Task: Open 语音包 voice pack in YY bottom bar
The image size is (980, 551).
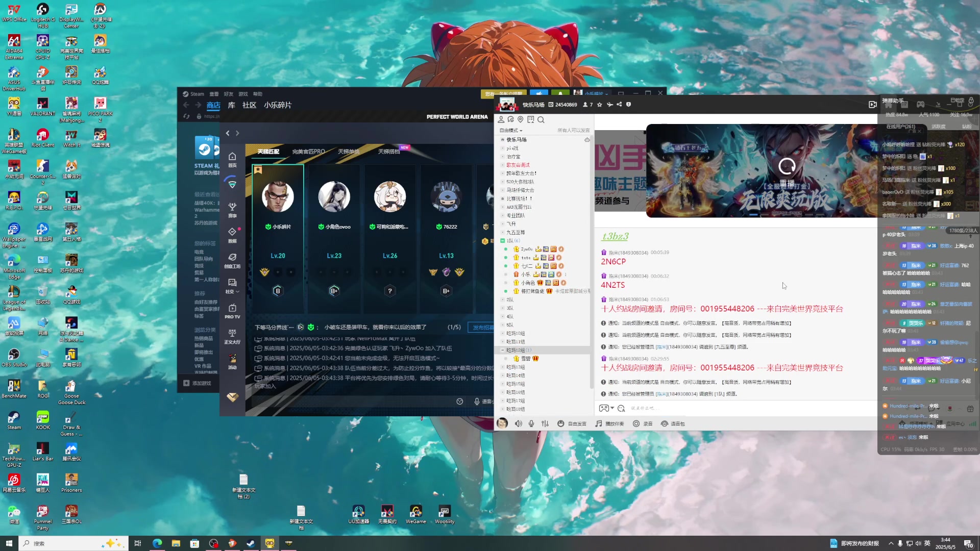Action: [673, 423]
